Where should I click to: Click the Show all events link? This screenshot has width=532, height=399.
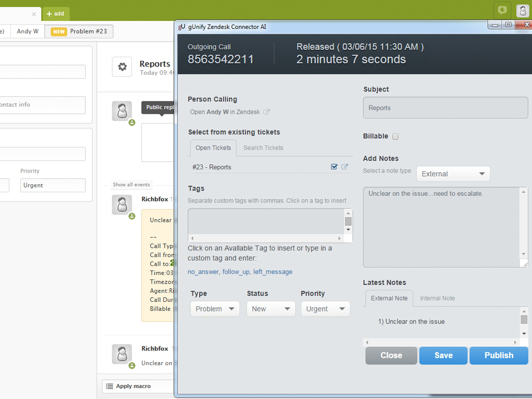click(131, 184)
